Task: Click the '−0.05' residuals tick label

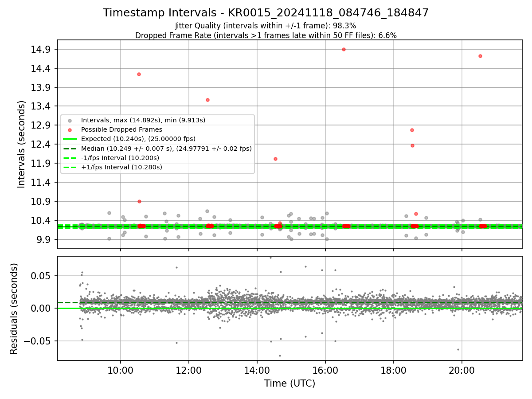Action: [37, 341]
